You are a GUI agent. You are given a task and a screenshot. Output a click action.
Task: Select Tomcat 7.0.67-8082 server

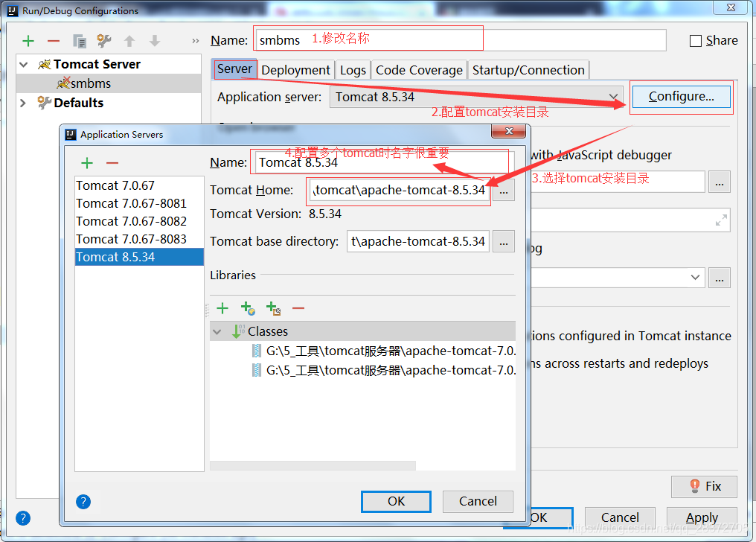(139, 221)
